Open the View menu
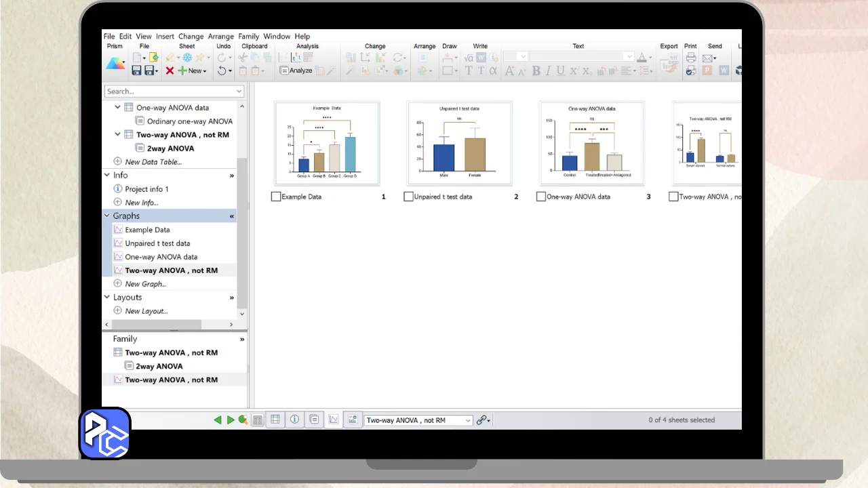 [144, 37]
